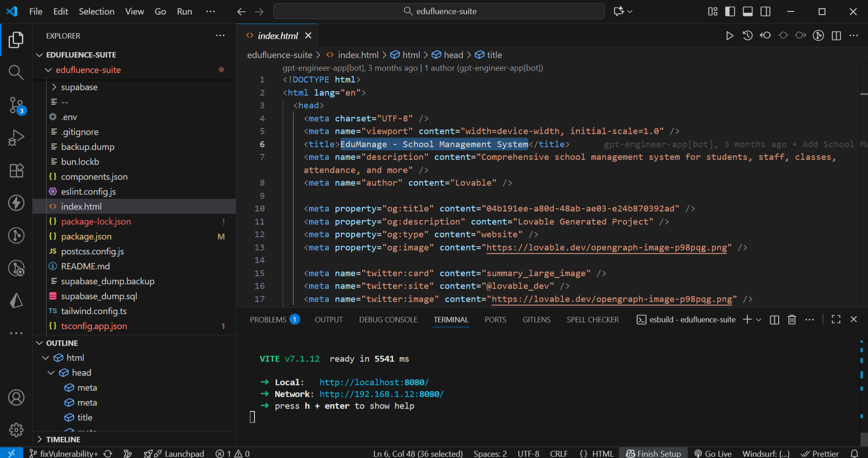This screenshot has height=458, width=868.
Task: Open the Selection menu
Action: pyautogui.click(x=96, y=11)
